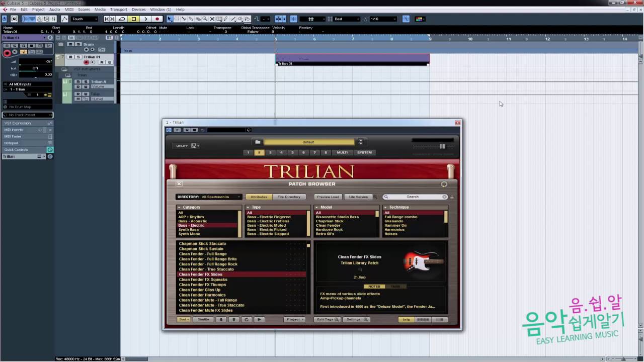Toggle read automation on Trilian 01 track
Viewport: 644px width, 362px height.
(101, 62)
